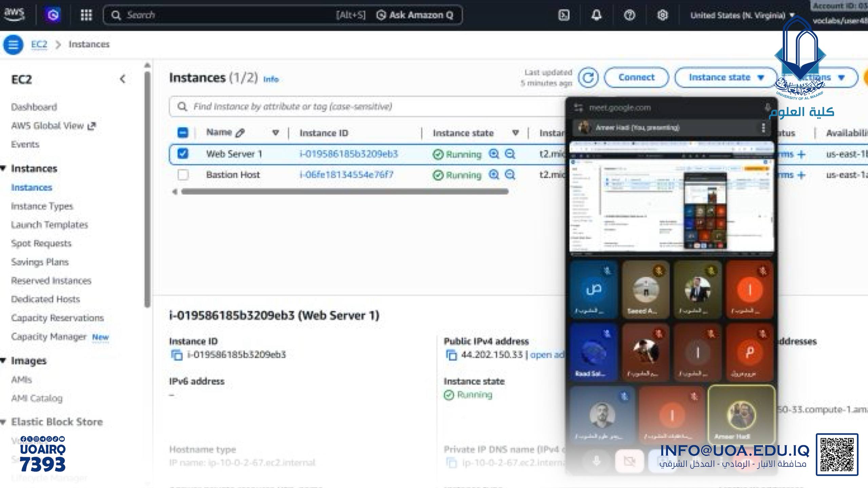Click the Connect button
Screen dimensions: 868x488
(636, 78)
